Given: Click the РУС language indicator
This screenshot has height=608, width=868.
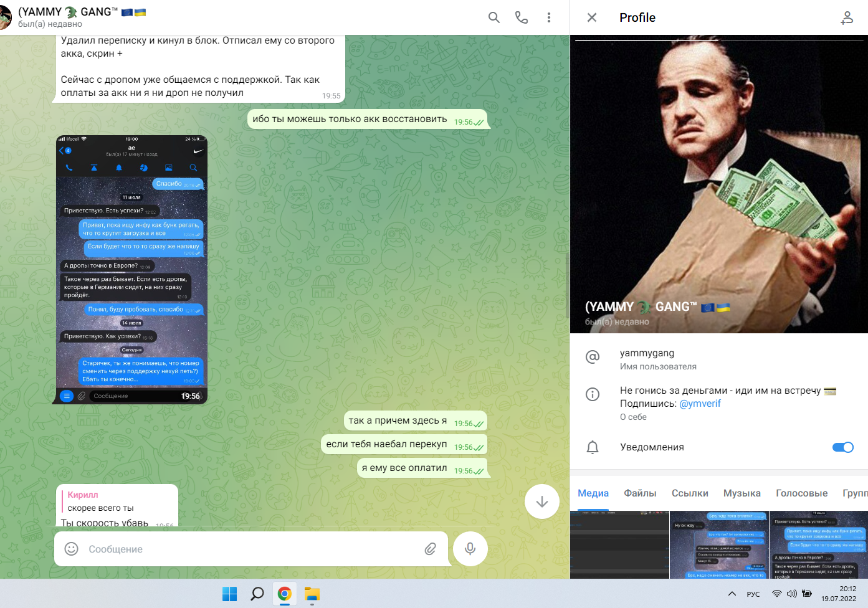Looking at the screenshot, I should click(753, 594).
